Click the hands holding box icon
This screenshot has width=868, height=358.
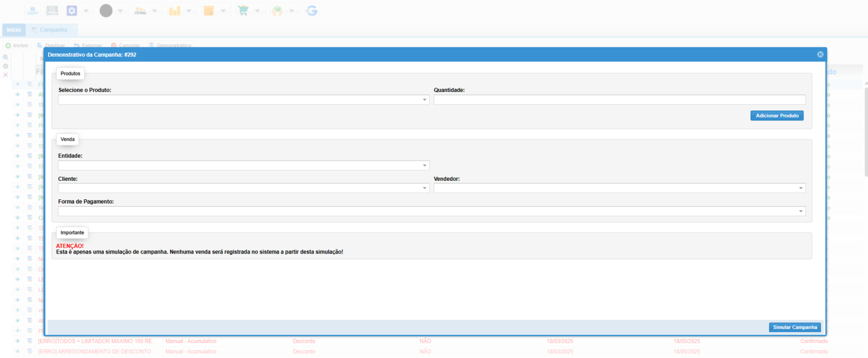coord(277,11)
